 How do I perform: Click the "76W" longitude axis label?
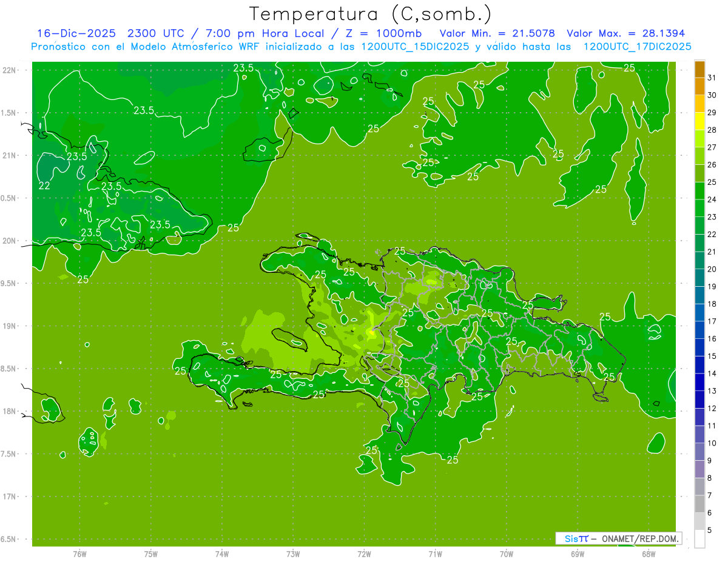pos(79,554)
